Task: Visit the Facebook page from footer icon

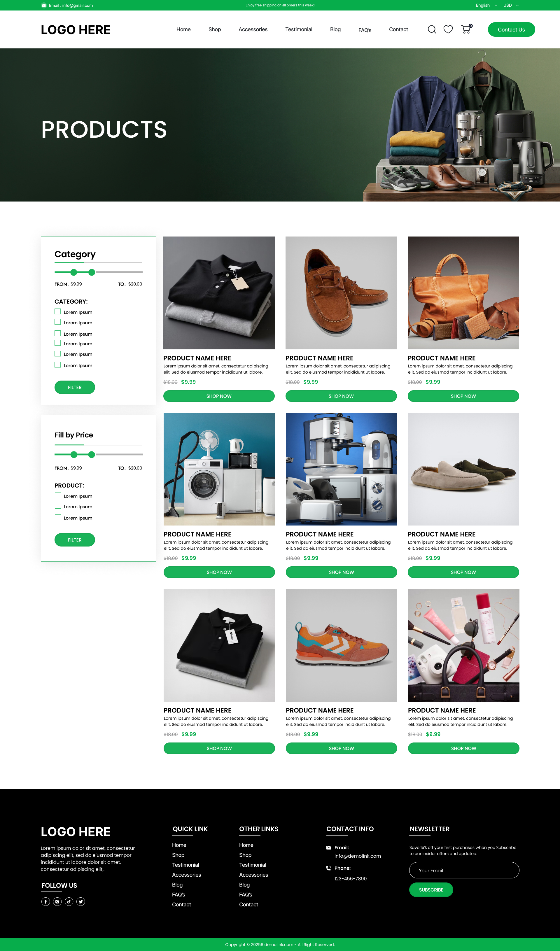Action: (x=46, y=901)
